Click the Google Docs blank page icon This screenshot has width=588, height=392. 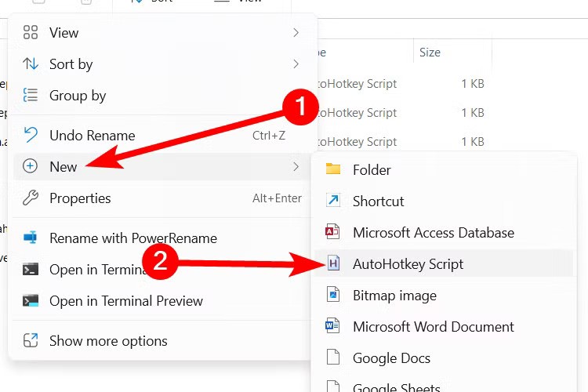[x=333, y=357]
